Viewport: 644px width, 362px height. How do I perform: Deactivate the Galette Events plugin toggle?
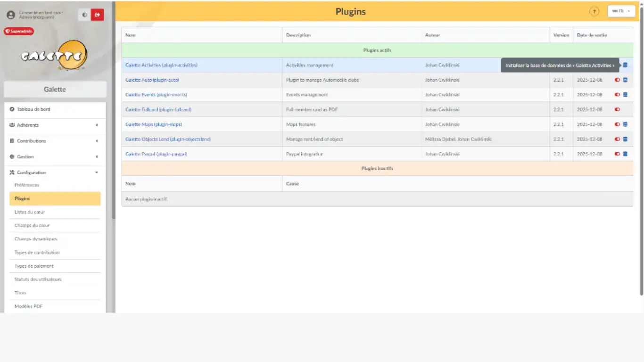(x=617, y=95)
